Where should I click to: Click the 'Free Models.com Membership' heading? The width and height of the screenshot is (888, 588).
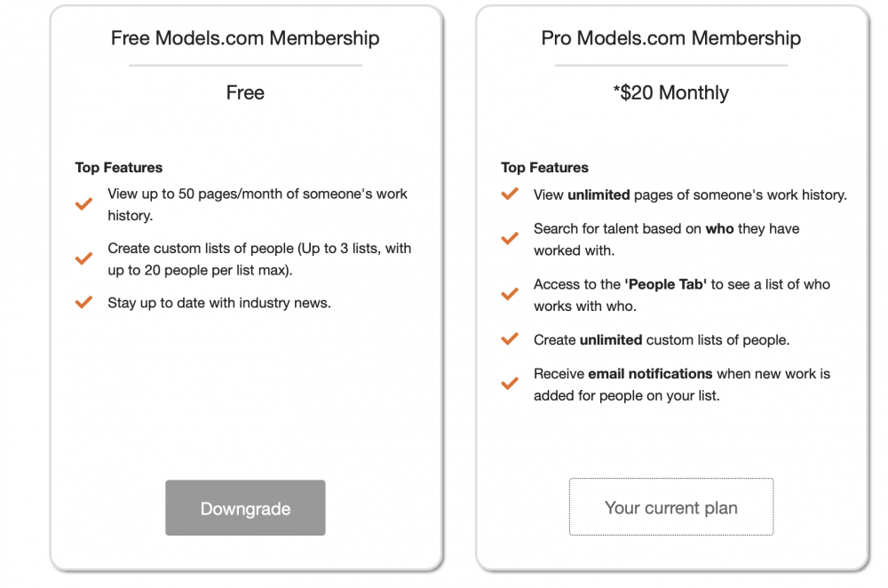(245, 38)
